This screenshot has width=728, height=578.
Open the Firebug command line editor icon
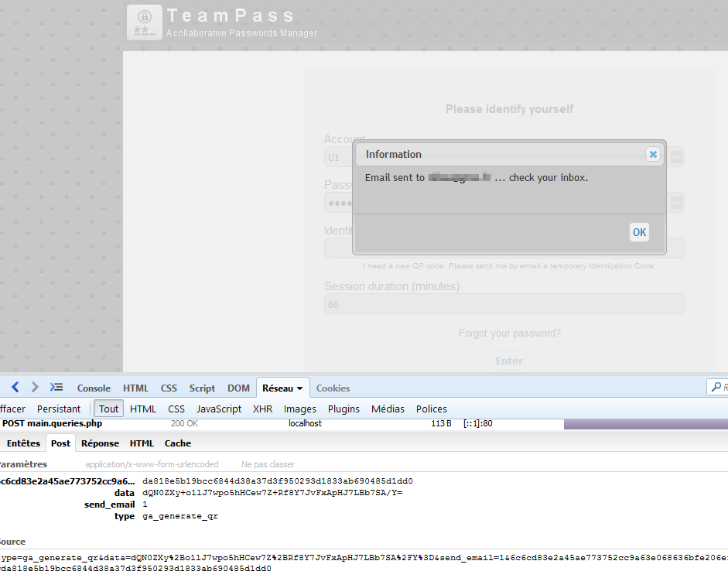coord(56,387)
